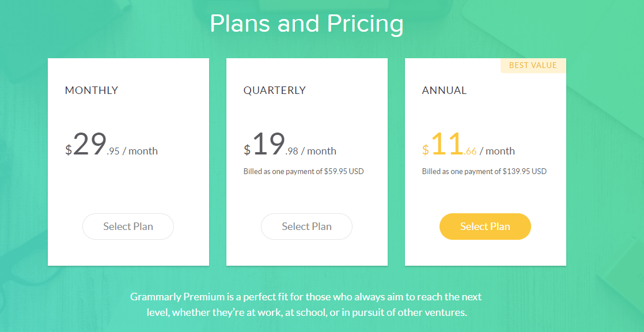Click the Quarterly pricing card
644x332 pixels.
click(x=307, y=162)
